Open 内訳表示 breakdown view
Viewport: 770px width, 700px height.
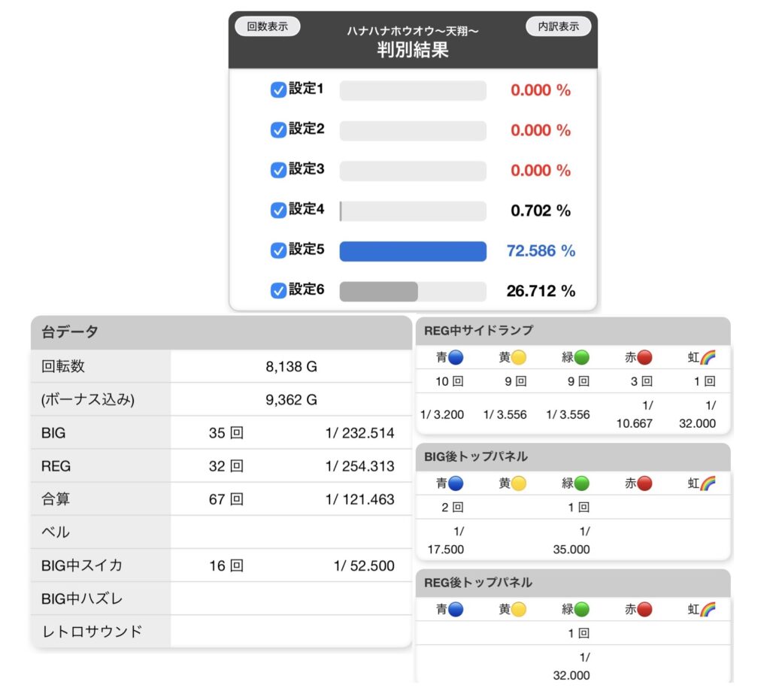(558, 26)
